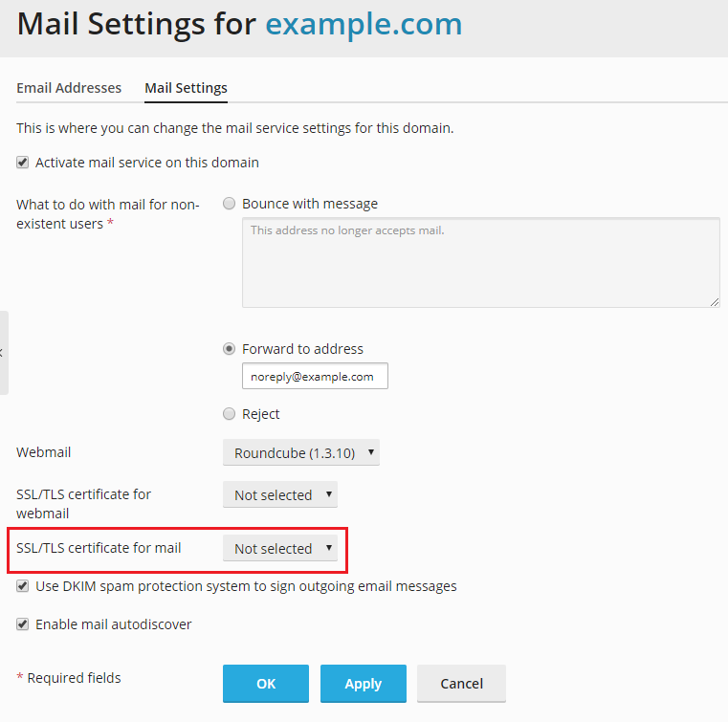Toggle the DKIM spam protection checkbox
The height and width of the screenshot is (722, 728).
(x=23, y=586)
